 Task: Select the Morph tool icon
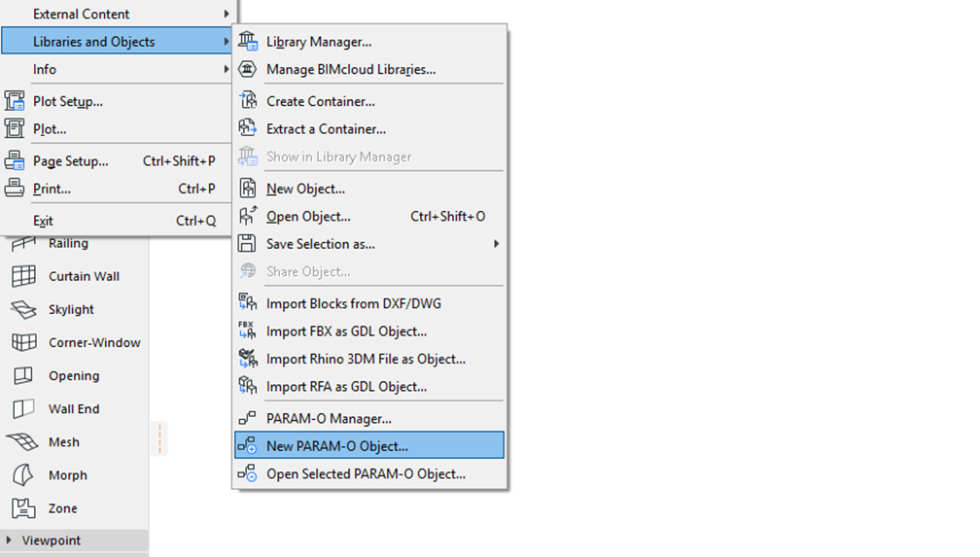pyautogui.click(x=23, y=474)
